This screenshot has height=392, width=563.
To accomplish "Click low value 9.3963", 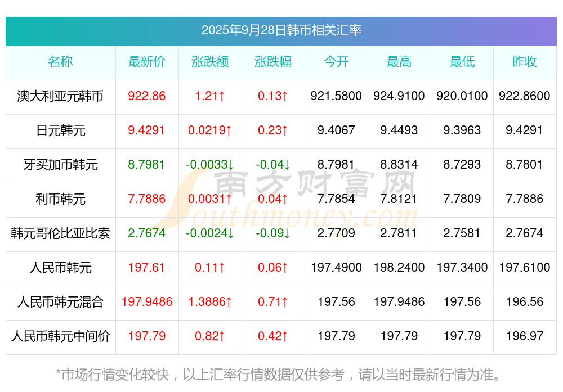I will [x=462, y=130].
